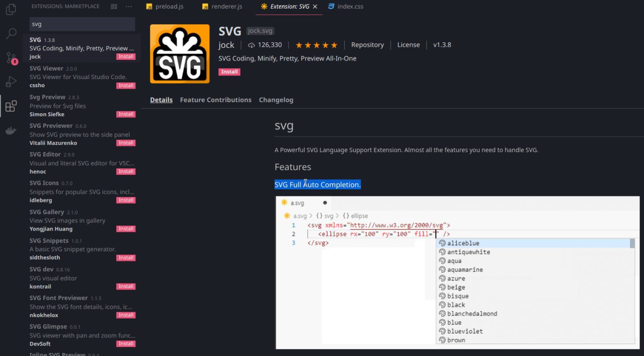Open the Search view in activity bar
The height and width of the screenshot is (356, 644).
[x=11, y=34]
